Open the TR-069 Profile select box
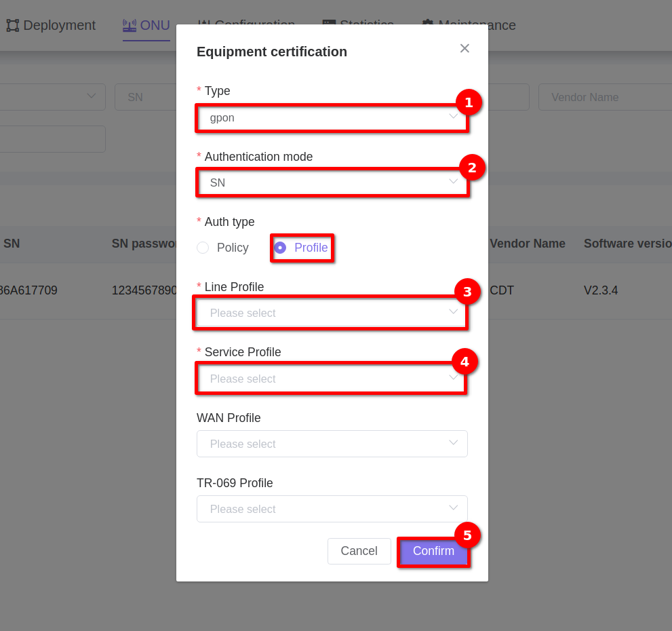Screen dimensions: 672x631 click(331, 509)
